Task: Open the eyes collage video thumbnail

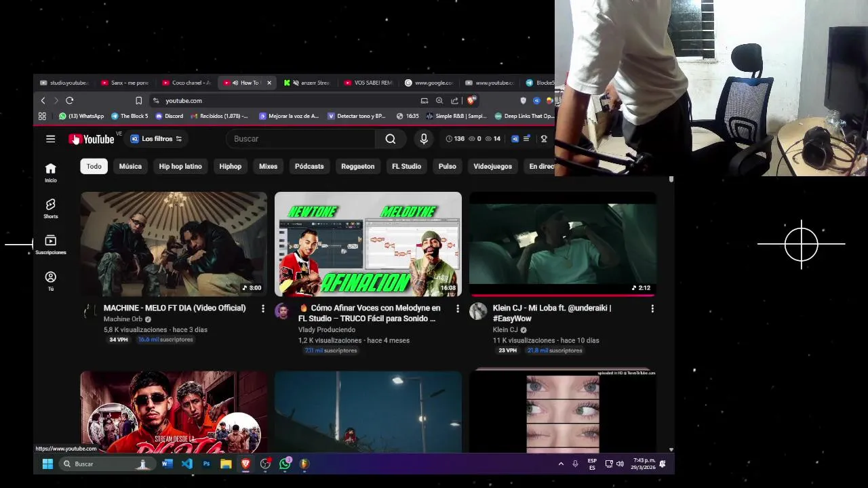Action: point(563,411)
